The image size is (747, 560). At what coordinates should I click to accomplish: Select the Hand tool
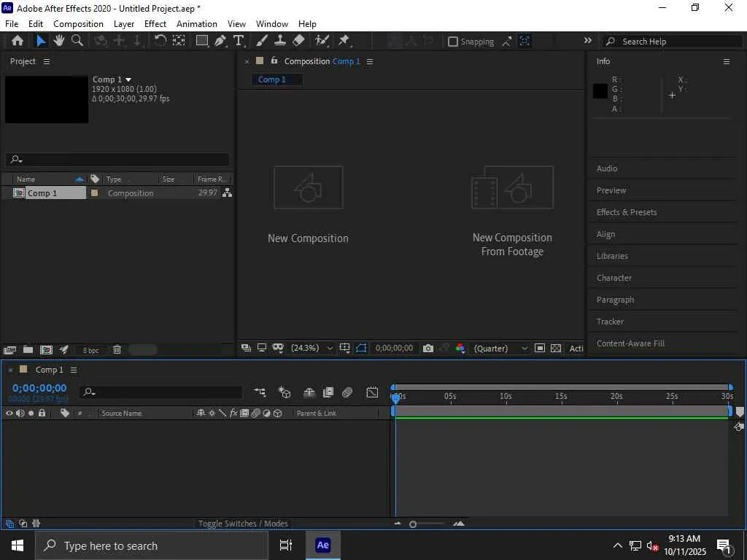pos(58,41)
